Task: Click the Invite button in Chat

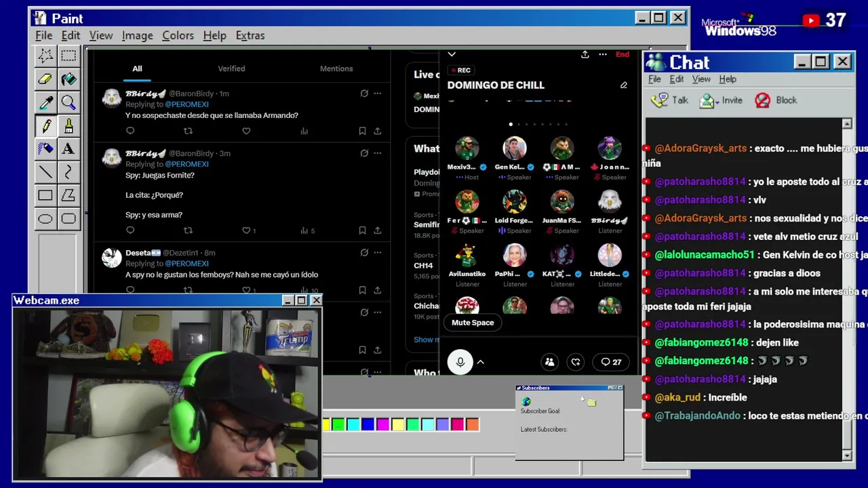Action: [721, 100]
